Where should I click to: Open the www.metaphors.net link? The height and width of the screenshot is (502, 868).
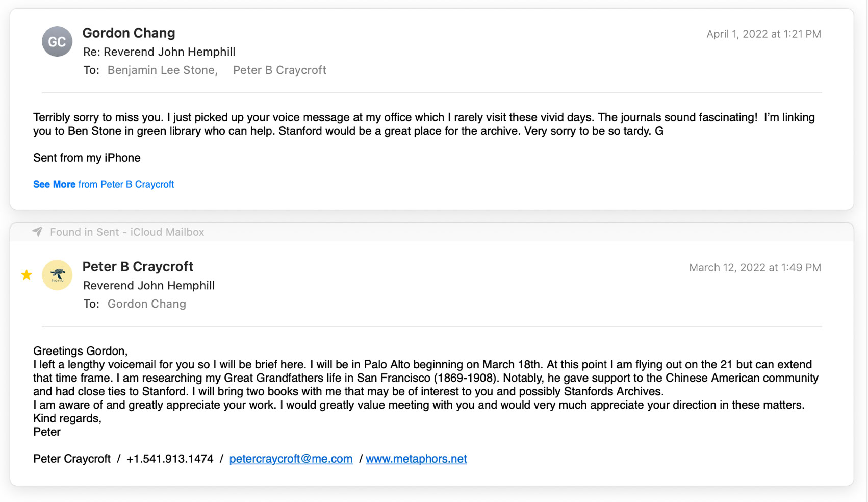point(416,459)
